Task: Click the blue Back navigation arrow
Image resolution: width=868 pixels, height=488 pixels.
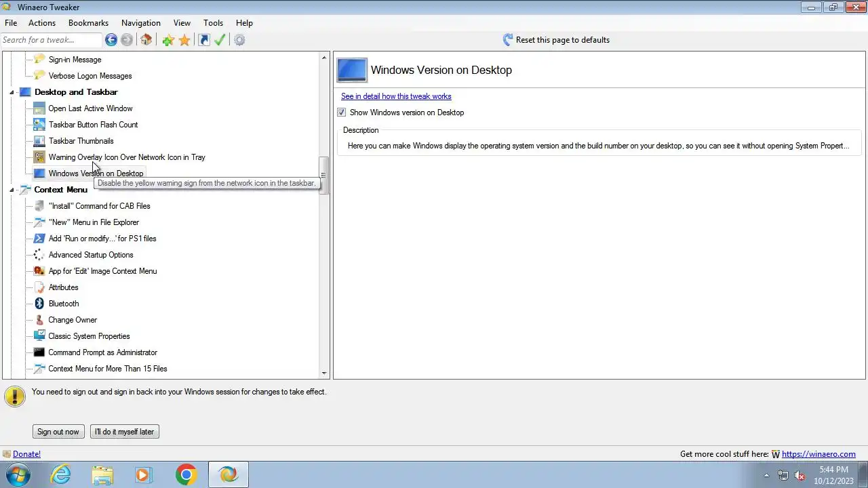Action: click(x=111, y=40)
